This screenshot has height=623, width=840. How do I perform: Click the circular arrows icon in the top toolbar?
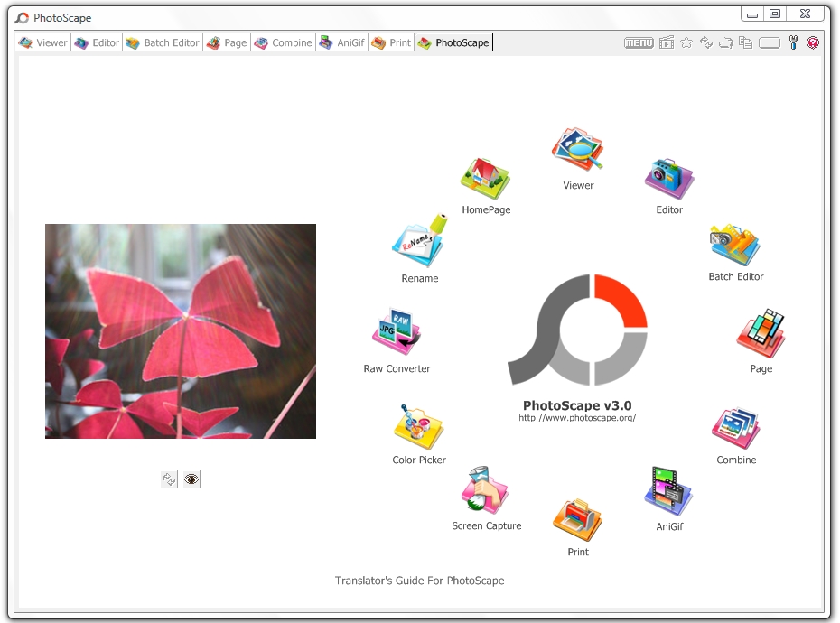coord(706,42)
